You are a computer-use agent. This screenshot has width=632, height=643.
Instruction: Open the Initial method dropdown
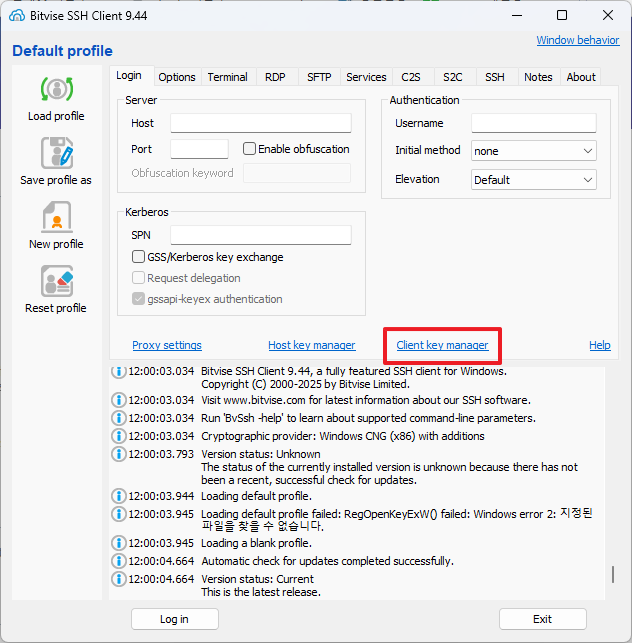click(534, 151)
